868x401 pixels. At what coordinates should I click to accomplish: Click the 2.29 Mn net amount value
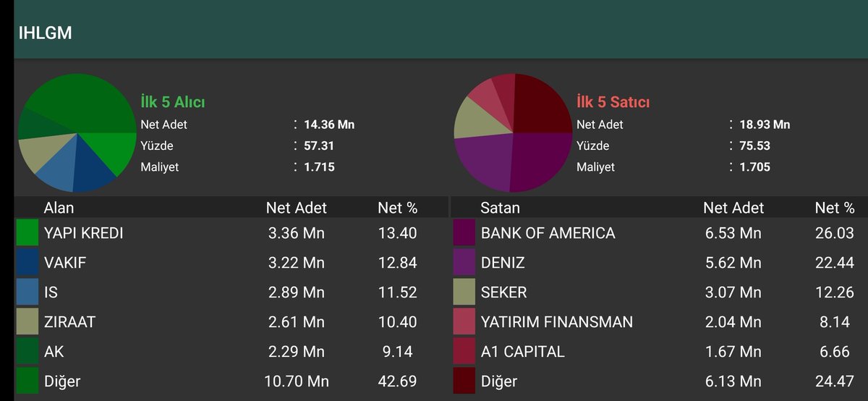tap(297, 352)
